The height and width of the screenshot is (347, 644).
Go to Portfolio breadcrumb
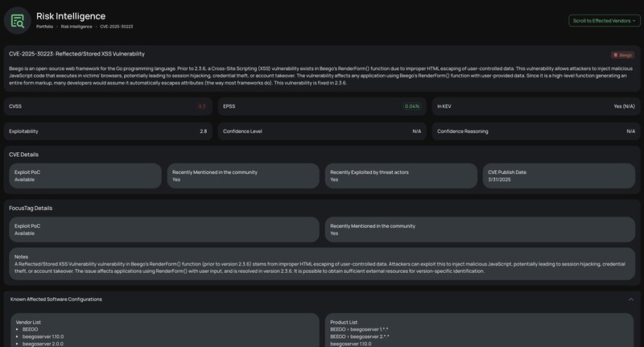[x=44, y=27]
